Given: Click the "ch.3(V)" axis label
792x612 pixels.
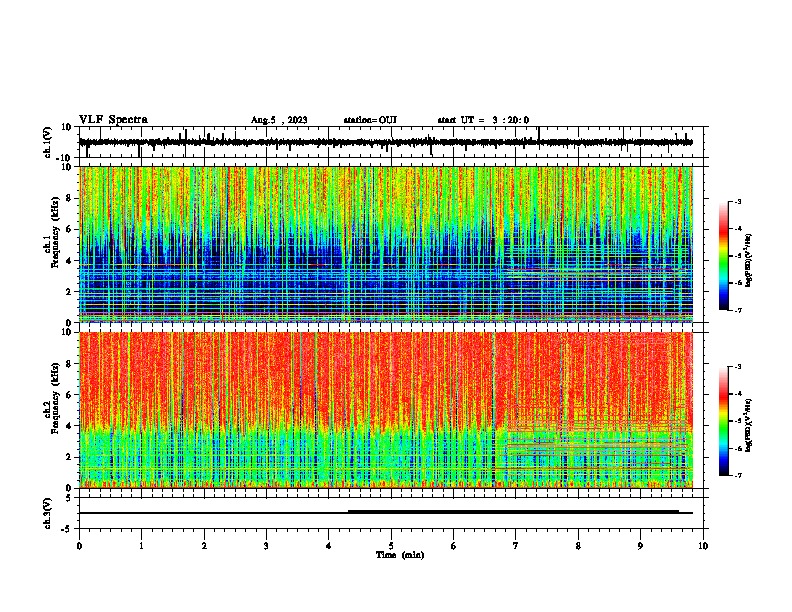Looking at the screenshot, I should click(x=48, y=514).
